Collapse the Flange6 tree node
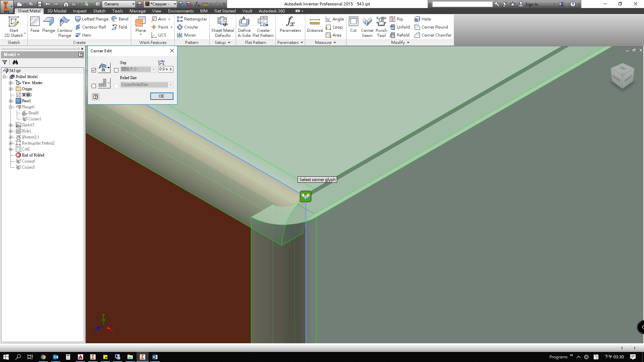Viewport: 644px width, 362px height. [11, 107]
